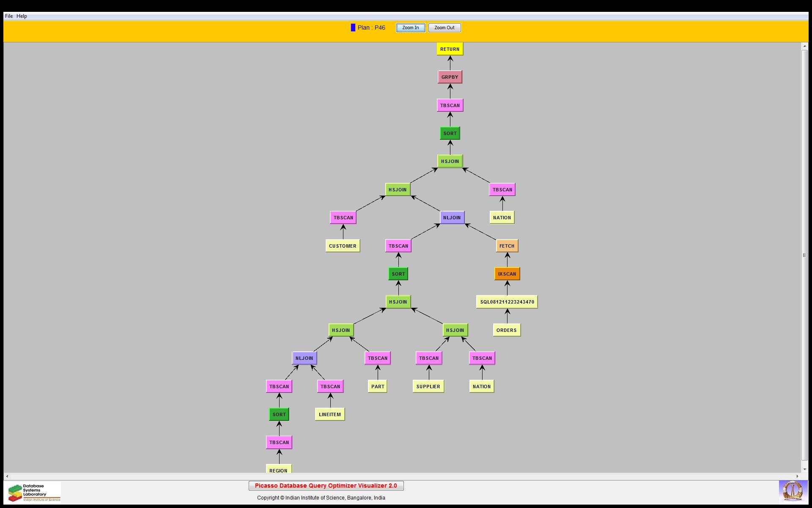
Task: Click the vertical scrollbar down arrow
Action: [804, 469]
